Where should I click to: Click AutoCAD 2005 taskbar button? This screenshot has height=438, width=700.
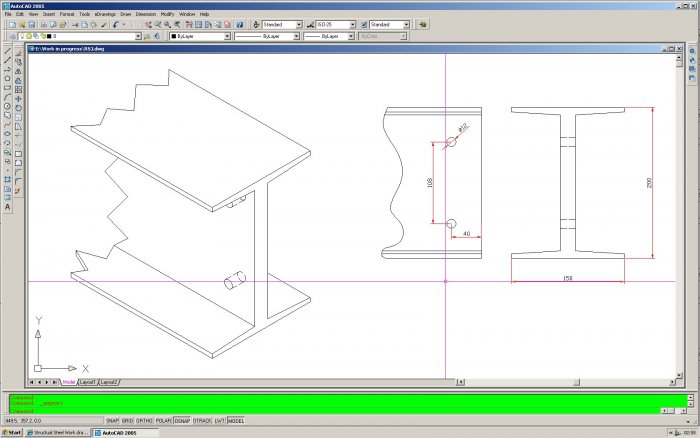[x=125, y=433]
